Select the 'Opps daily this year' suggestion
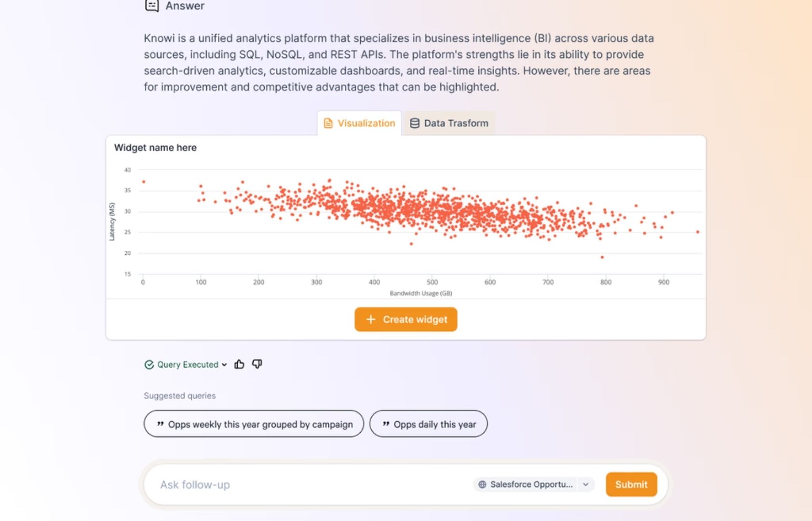 point(428,424)
